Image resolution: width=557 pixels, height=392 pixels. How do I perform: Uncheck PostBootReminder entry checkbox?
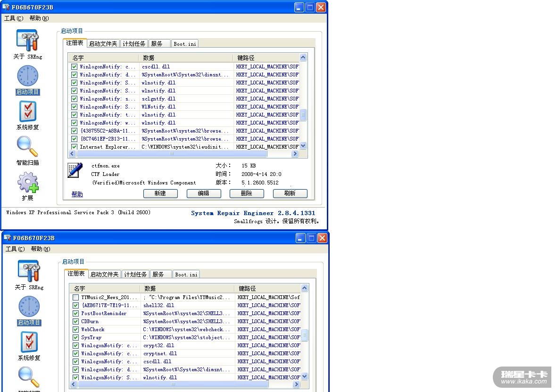75,313
